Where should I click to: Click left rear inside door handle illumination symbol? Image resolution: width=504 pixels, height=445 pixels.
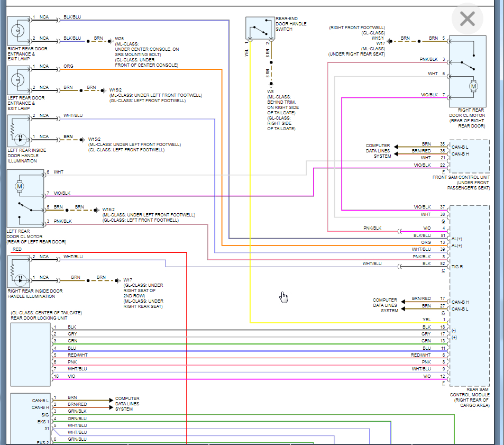(x=19, y=131)
